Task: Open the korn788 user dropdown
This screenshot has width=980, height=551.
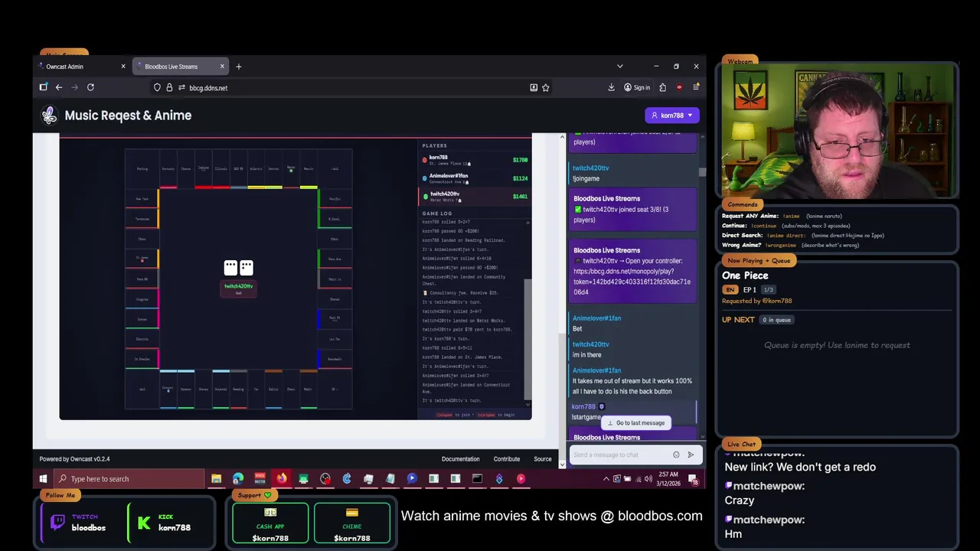Action: pos(672,116)
